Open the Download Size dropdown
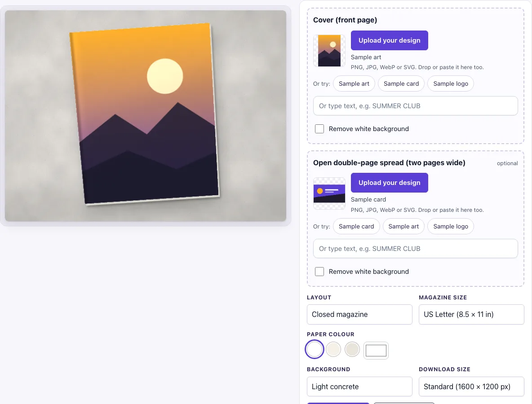 coord(471,386)
